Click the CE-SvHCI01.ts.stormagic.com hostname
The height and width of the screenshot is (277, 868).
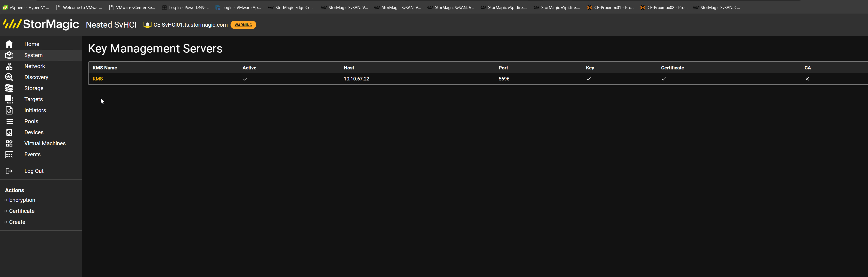point(190,25)
